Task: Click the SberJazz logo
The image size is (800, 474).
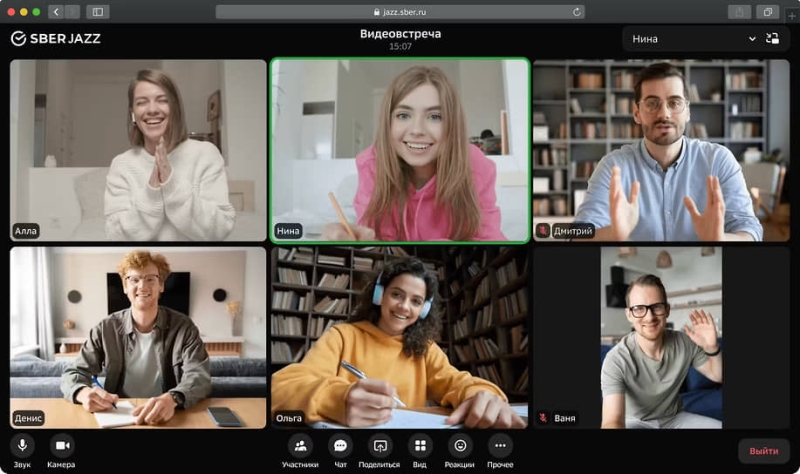Action: 56,38
